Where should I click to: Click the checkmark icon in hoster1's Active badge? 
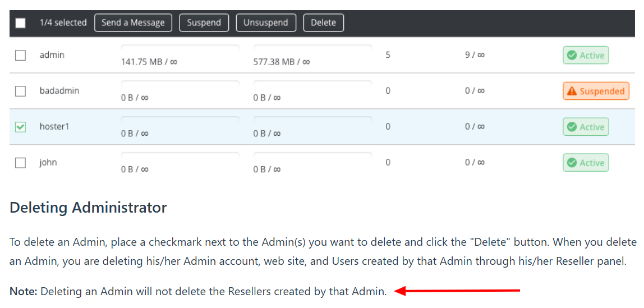tap(572, 127)
